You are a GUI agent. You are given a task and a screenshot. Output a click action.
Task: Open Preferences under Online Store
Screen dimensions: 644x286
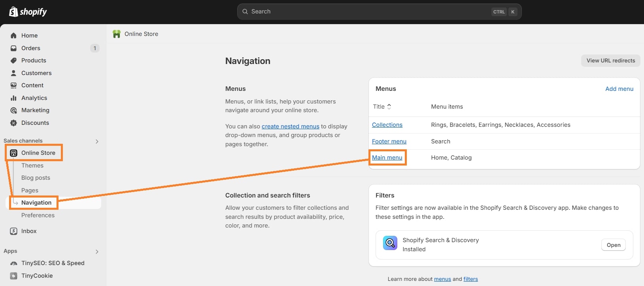click(x=38, y=215)
